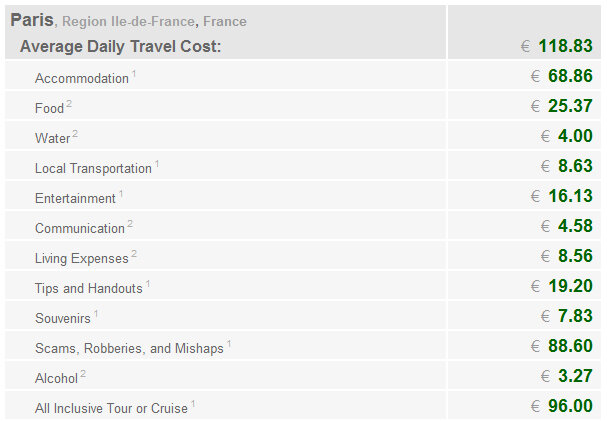Open the Local Transportation category

pyautogui.click(x=93, y=168)
